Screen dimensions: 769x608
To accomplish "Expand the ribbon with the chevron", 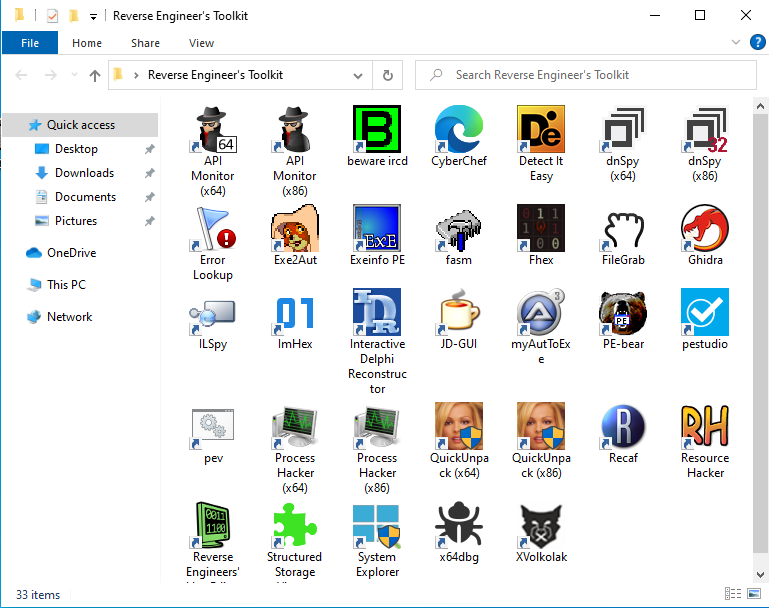I will pos(736,42).
